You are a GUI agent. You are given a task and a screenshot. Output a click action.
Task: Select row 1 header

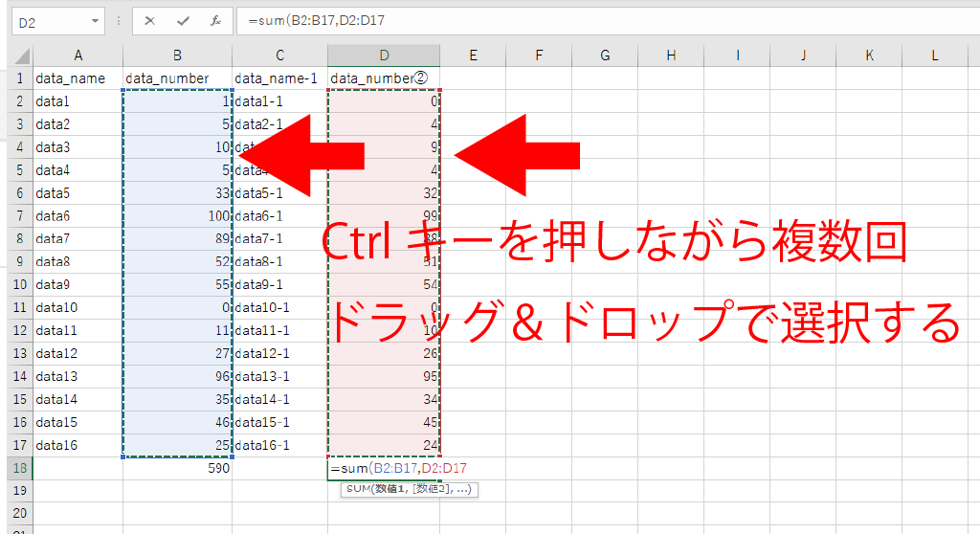(18, 78)
